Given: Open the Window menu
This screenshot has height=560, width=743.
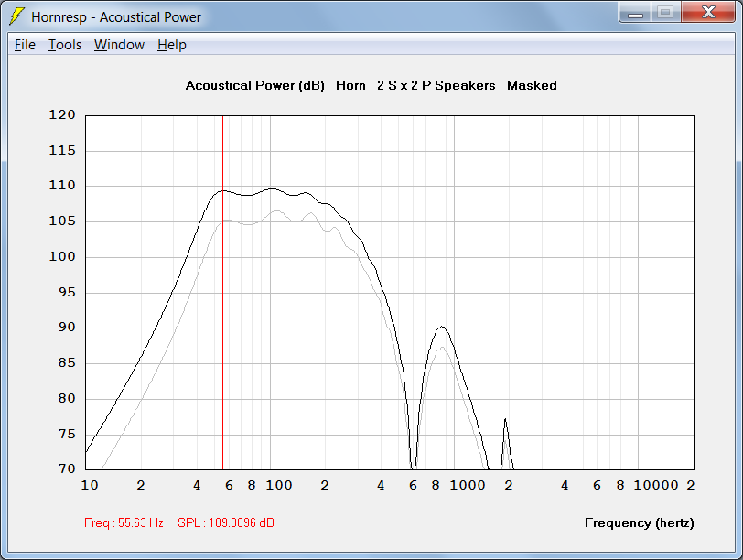Looking at the screenshot, I should coord(119,45).
